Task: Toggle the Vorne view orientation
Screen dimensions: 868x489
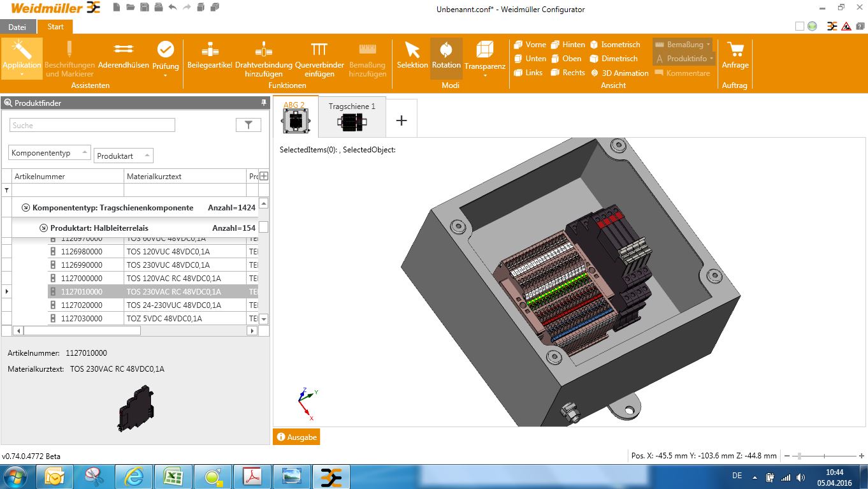Action: 530,45
